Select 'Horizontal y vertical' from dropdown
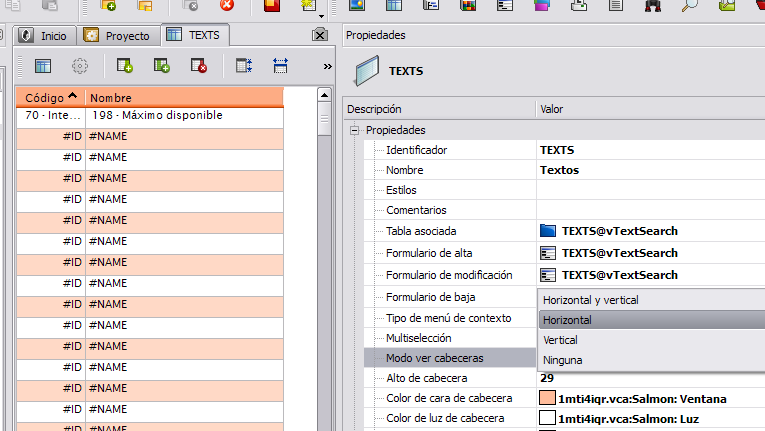Image resolution: width=765 pixels, height=431 pixels. click(x=590, y=299)
